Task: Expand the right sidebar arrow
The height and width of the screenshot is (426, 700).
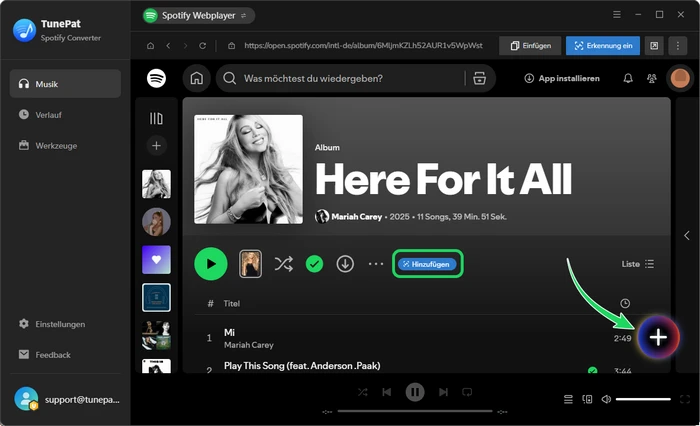Action: [687, 235]
